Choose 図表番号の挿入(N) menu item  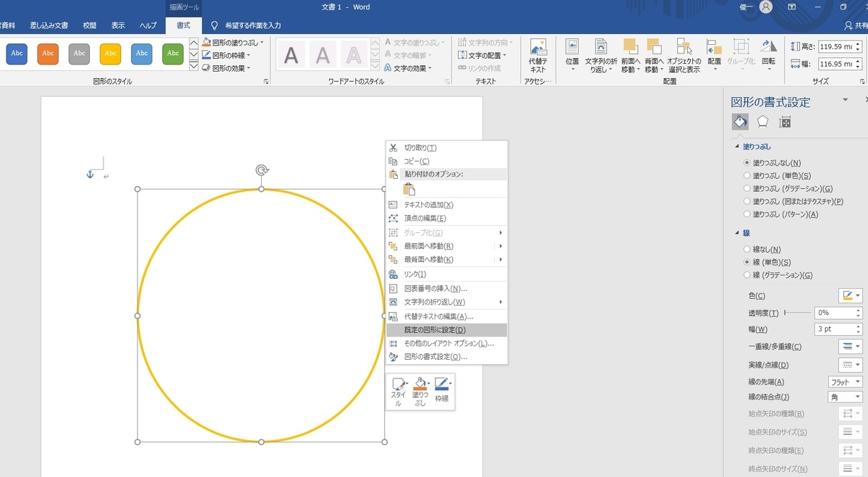tap(446, 288)
